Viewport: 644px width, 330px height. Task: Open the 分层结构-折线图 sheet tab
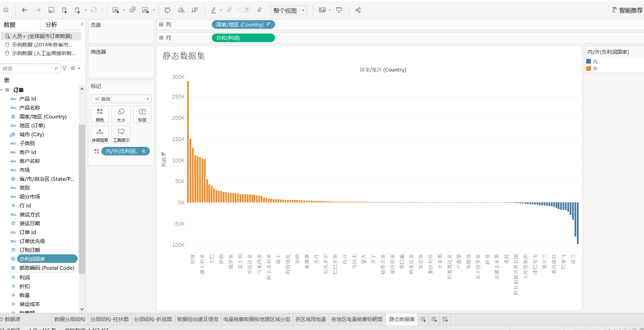(153, 319)
